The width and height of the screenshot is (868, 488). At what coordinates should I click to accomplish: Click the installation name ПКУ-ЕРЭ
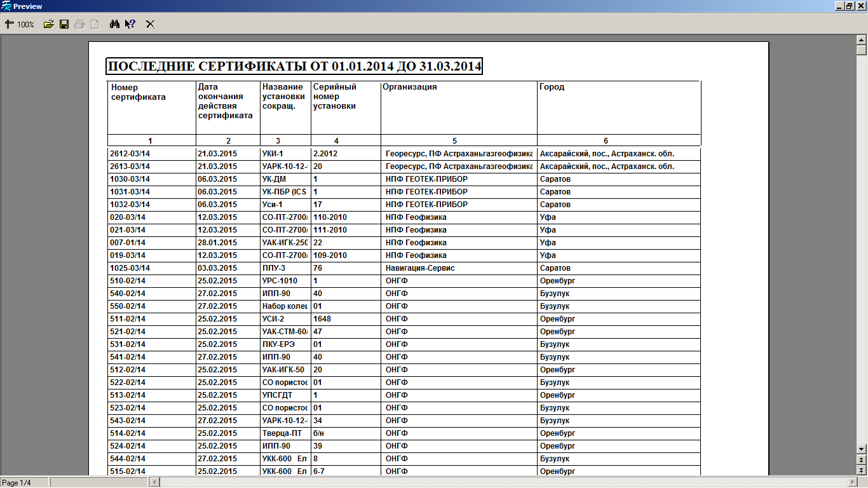(x=278, y=344)
